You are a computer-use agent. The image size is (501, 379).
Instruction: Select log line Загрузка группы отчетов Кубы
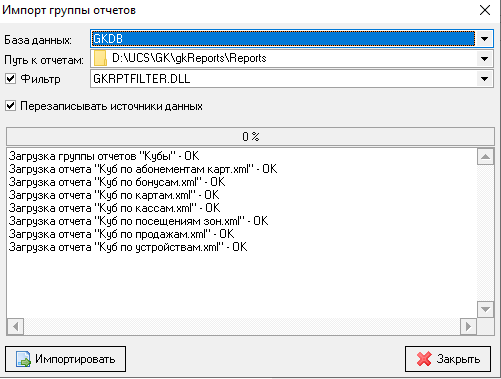pos(104,156)
